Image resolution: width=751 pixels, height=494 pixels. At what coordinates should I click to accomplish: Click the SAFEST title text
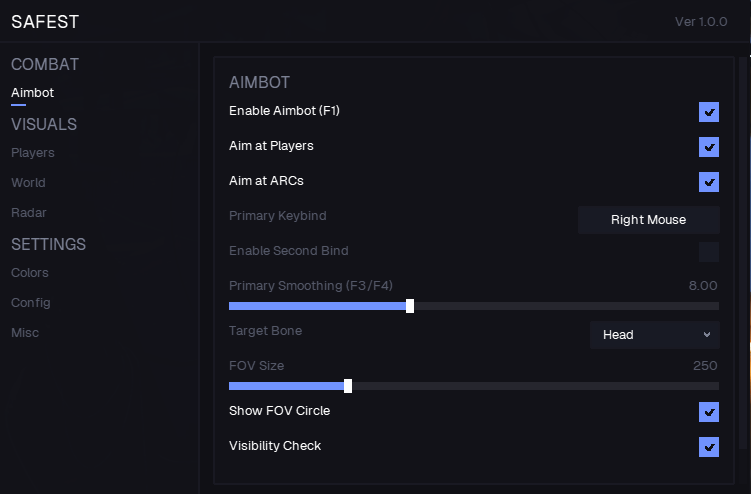(x=45, y=22)
